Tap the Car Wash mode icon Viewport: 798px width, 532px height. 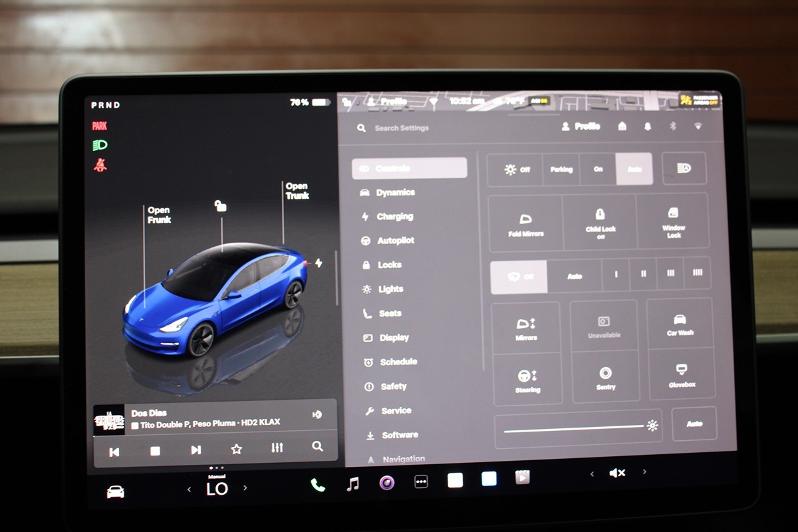680,324
